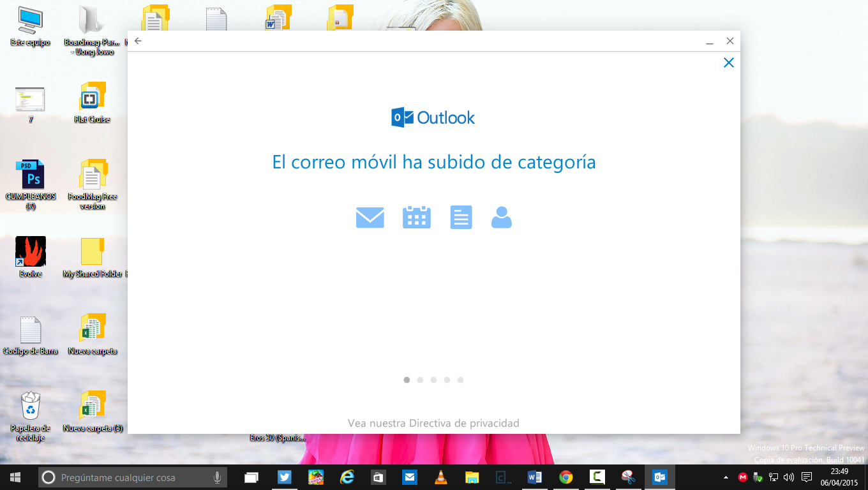
Task: Select the 'Flat Cruise' desktop icon
Action: pyautogui.click(x=92, y=103)
